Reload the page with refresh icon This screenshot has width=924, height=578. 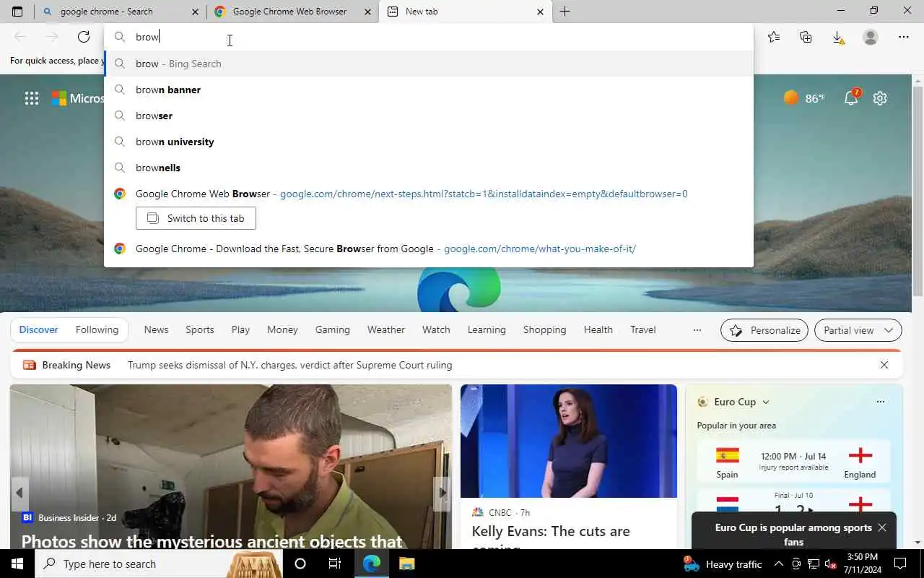click(84, 37)
